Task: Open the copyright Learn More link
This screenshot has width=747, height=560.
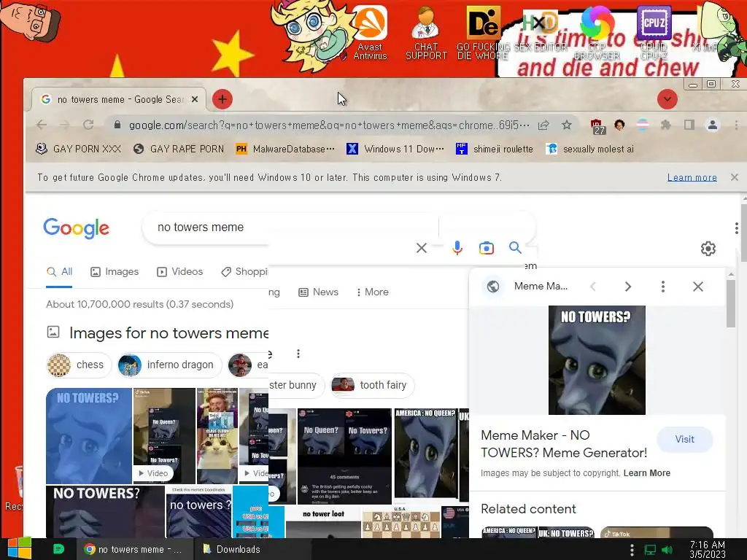Action: [x=646, y=472]
